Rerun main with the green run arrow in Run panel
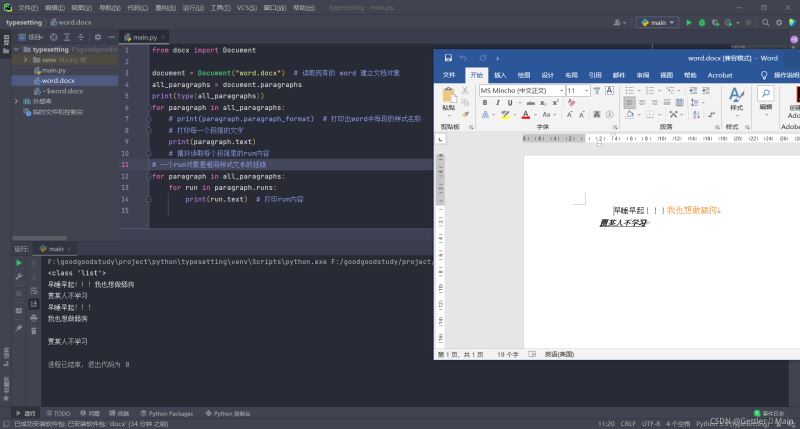 [x=18, y=263]
